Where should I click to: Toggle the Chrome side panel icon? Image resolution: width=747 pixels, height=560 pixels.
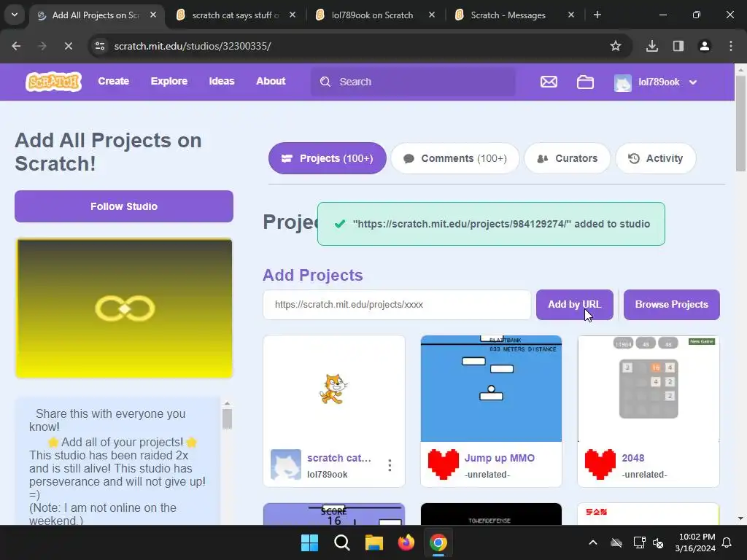678,46
